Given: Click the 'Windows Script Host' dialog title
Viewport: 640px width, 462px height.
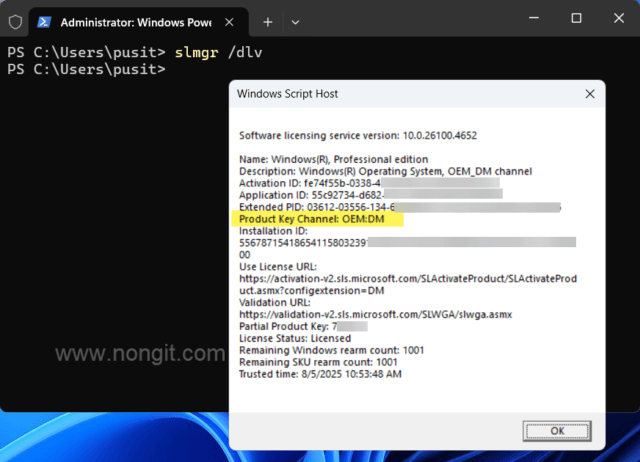Looking at the screenshot, I should click(x=287, y=94).
